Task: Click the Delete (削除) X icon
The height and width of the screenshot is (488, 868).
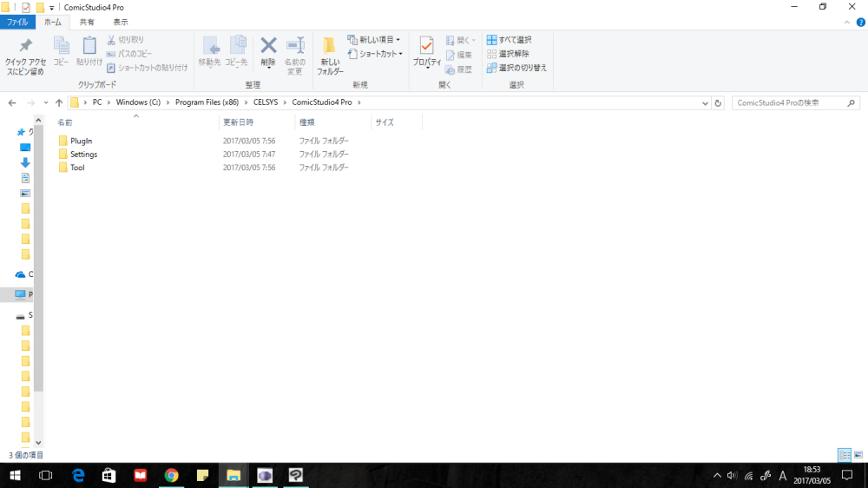Action: pos(268,46)
